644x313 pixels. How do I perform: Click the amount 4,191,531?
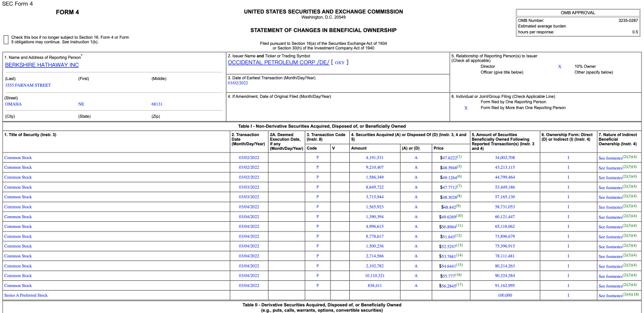375,158
